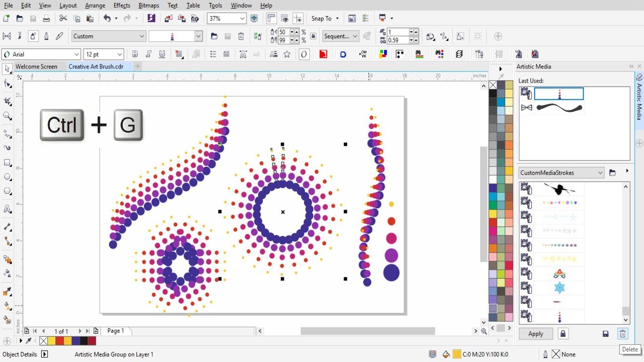Toggle Underline text formatting
644x362 pixels.
coord(162,54)
